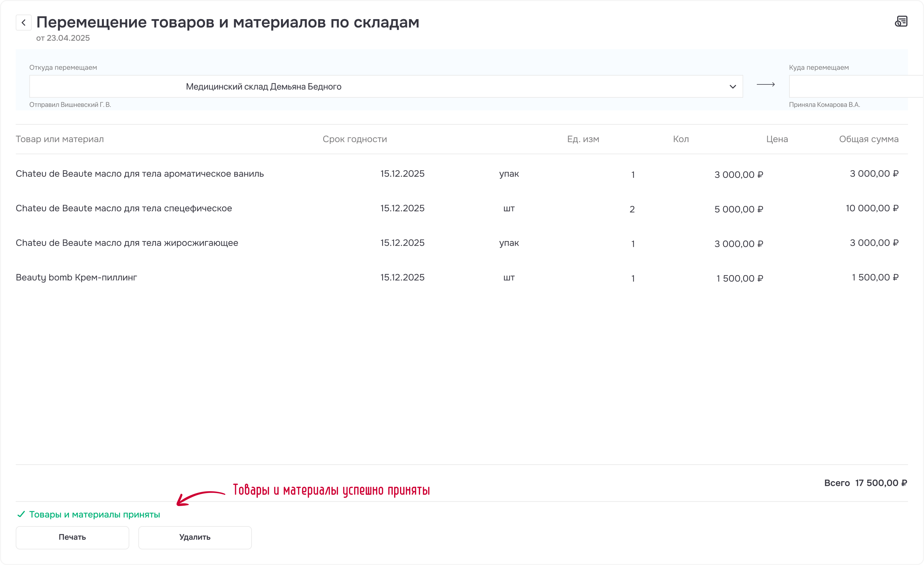Click expiry date of Beauty bomb Крем-пиллинг
The height and width of the screenshot is (565, 924).
click(x=402, y=277)
